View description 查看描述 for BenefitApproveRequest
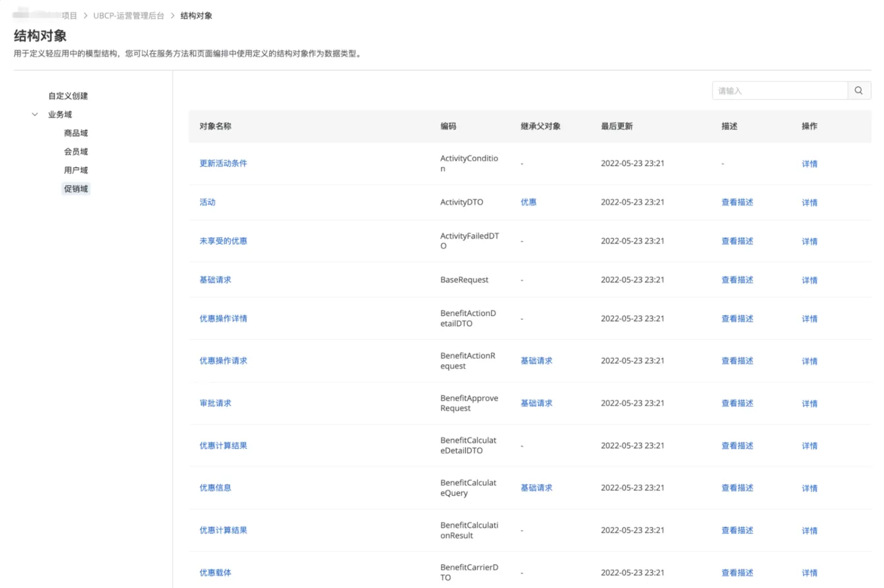This screenshot has width=884, height=588. 737,403
